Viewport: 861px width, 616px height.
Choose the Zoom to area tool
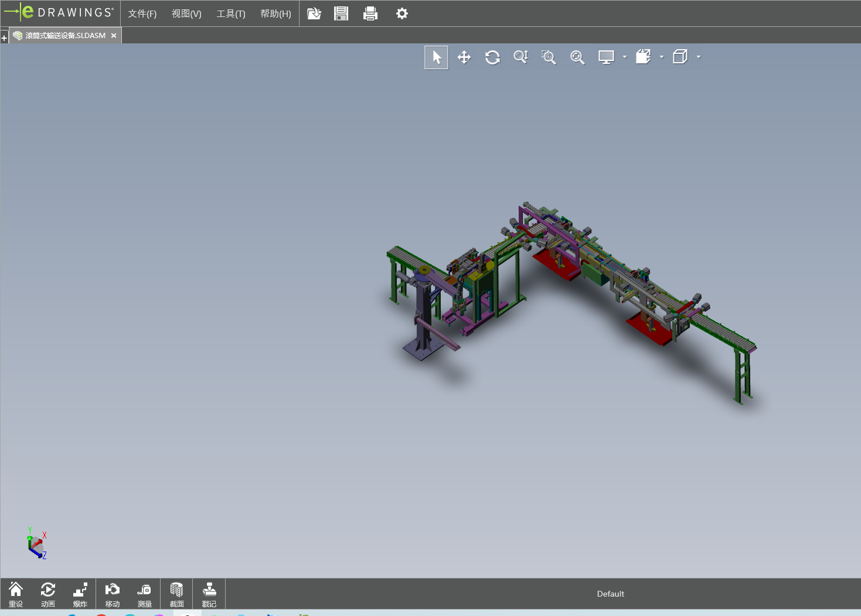pos(549,57)
